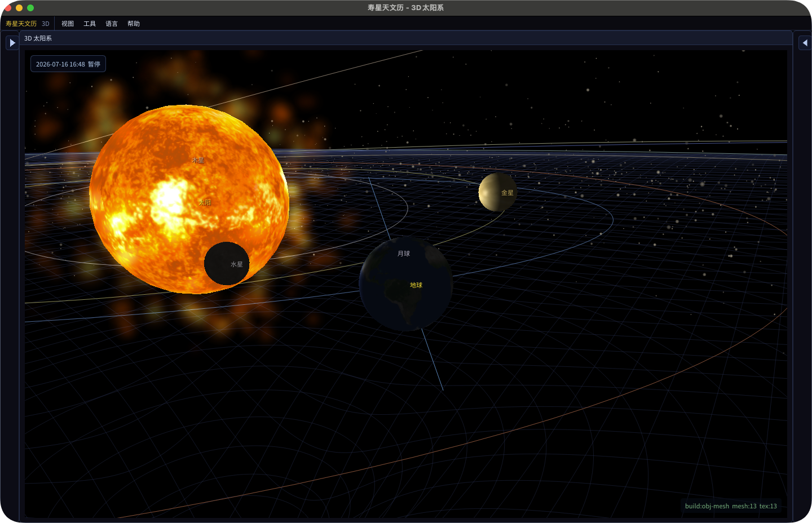The height and width of the screenshot is (523, 812).
Task: Open the 视图 menu
Action: [68, 24]
